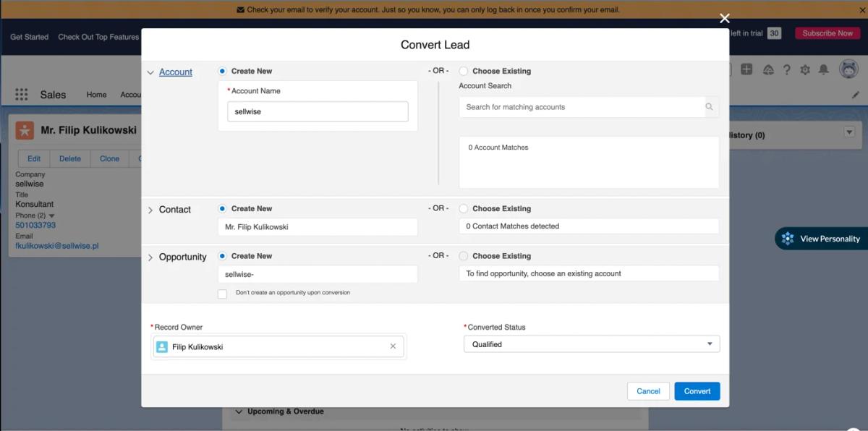Screen dimensions: 868x431
Task: Click the magnifier in Account Search
Action: pyautogui.click(x=710, y=107)
